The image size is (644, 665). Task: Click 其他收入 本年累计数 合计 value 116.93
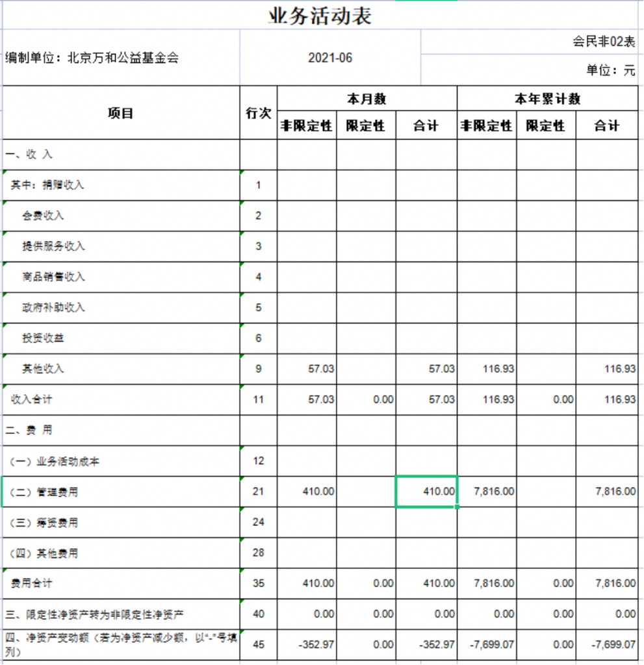pos(606,369)
